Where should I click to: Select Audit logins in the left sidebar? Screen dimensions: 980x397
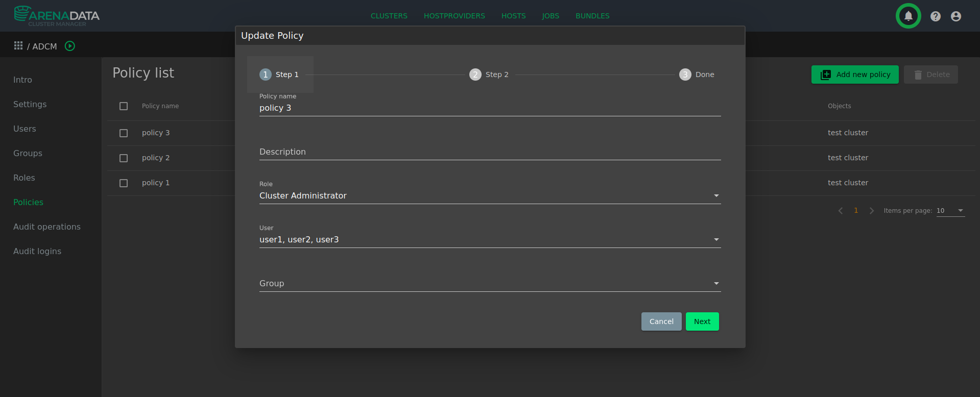pos(37,251)
